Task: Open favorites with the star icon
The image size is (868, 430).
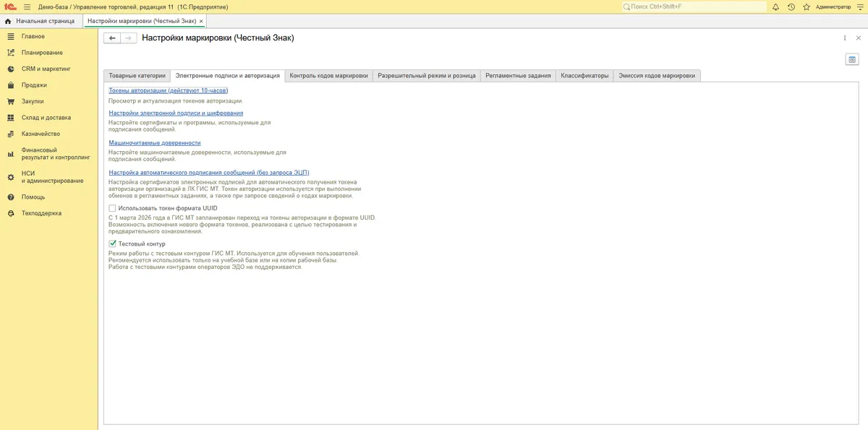Action: 806,7
